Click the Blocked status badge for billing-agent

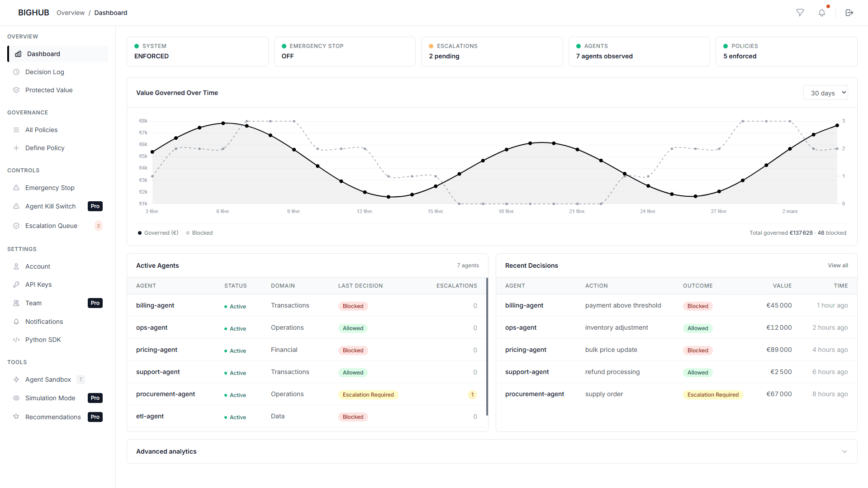(x=353, y=306)
